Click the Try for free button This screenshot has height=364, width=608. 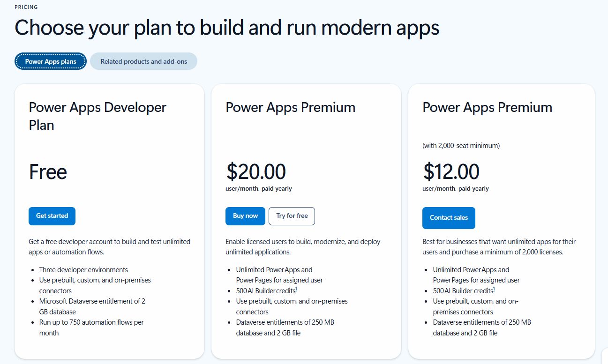tap(292, 216)
